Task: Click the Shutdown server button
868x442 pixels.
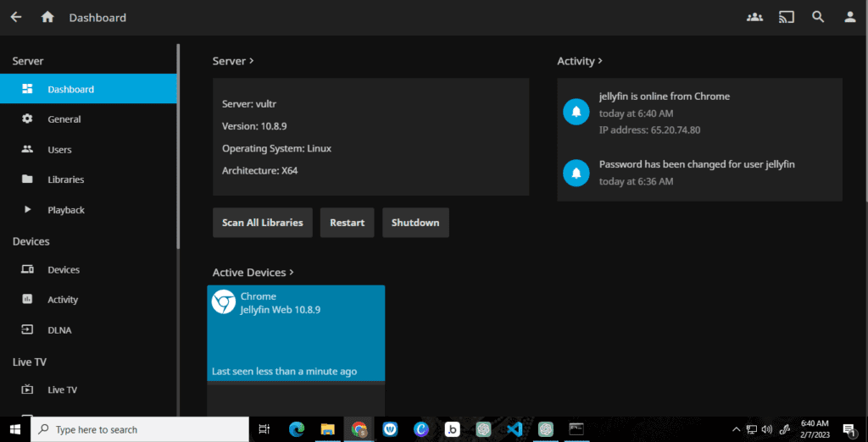Action: pyautogui.click(x=415, y=223)
